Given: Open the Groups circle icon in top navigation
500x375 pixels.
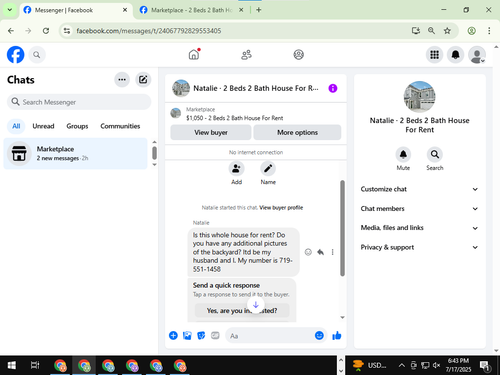Looking at the screenshot, I should tap(298, 55).
